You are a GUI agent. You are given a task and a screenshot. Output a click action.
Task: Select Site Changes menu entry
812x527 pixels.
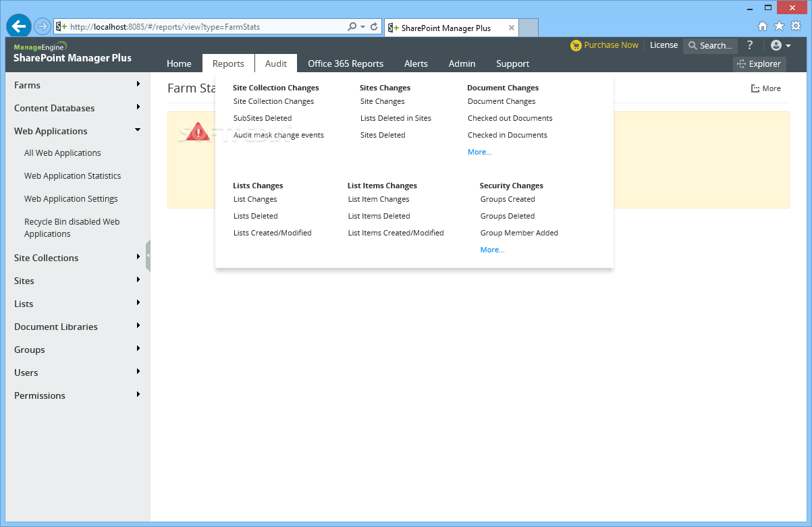(383, 101)
